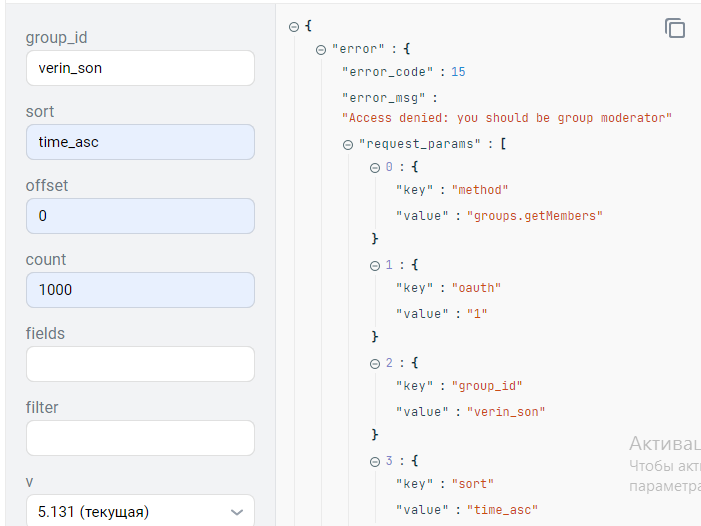Screen dimensions: 701x526
Task: Collapse request_params item 1
Action: [375, 266]
